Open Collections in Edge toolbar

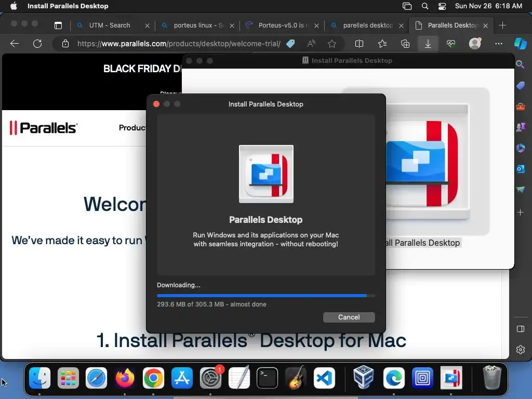point(405,44)
